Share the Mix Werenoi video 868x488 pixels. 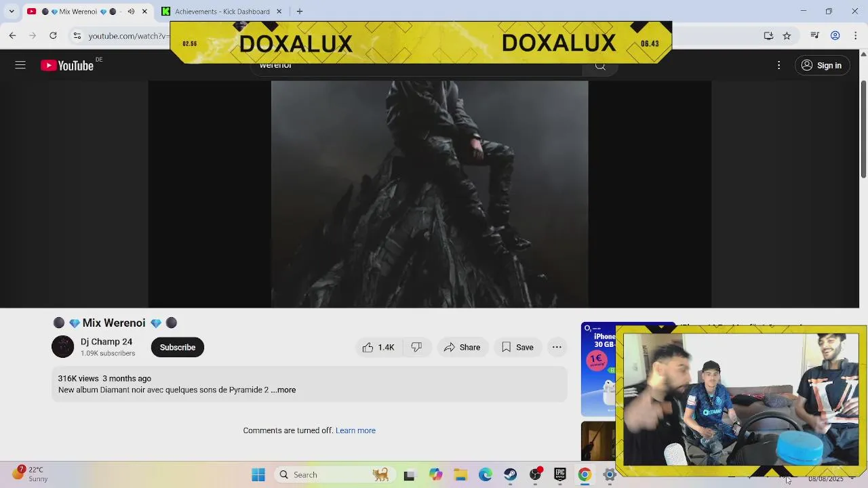462,347
